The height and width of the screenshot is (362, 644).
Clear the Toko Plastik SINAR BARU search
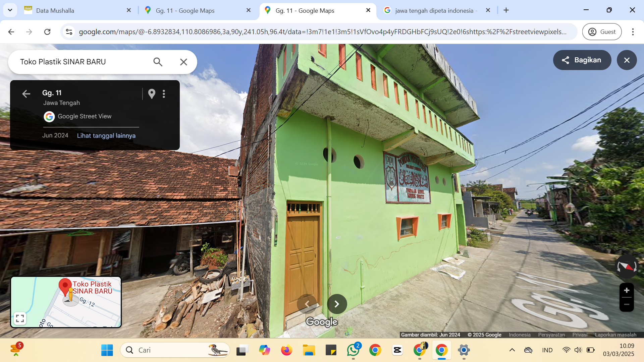[x=183, y=62]
